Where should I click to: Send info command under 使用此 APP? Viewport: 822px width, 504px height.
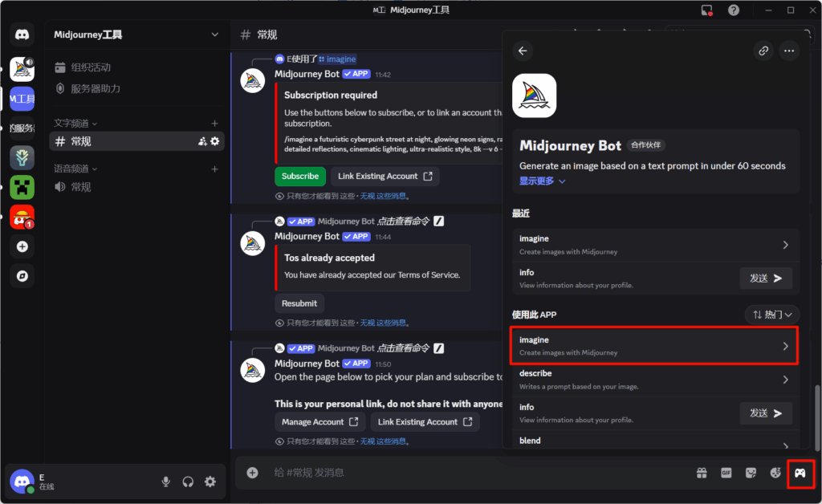point(765,413)
